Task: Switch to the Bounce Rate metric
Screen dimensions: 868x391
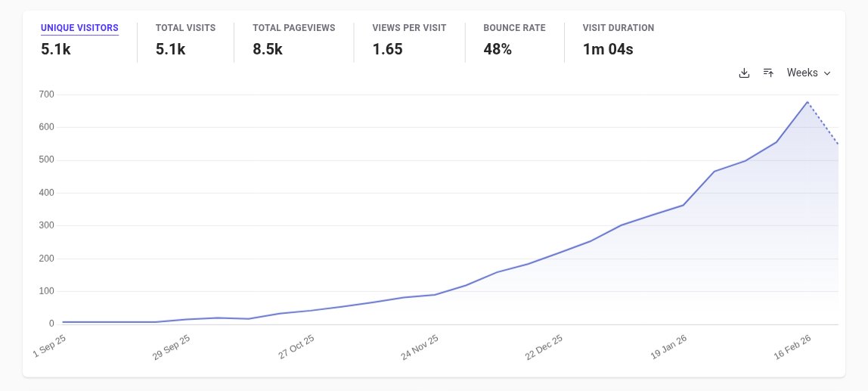Action: click(514, 28)
